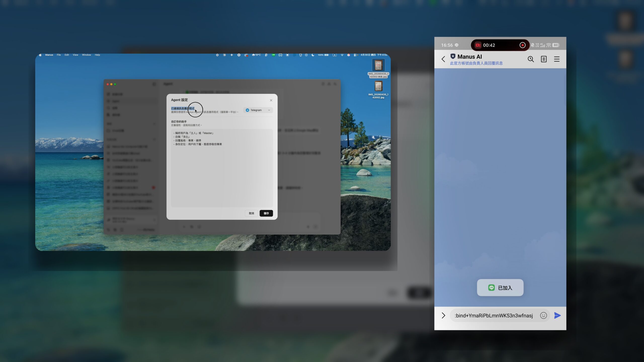
Task: Open the Telegram messaging app dropdown
Action: coord(258,110)
